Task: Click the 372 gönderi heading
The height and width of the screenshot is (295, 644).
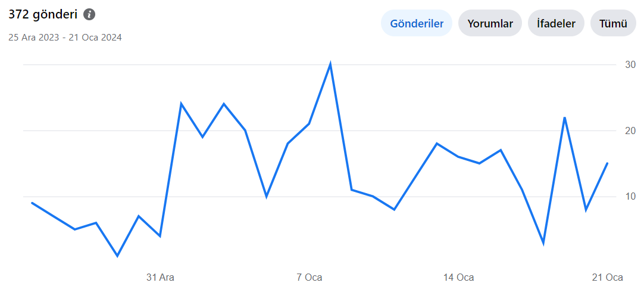Action: click(43, 15)
